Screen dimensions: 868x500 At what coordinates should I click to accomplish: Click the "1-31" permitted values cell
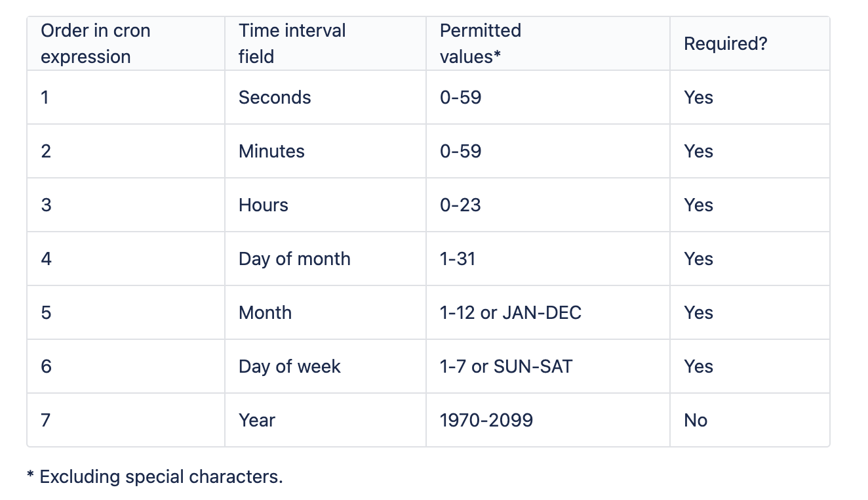coord(458,259)
